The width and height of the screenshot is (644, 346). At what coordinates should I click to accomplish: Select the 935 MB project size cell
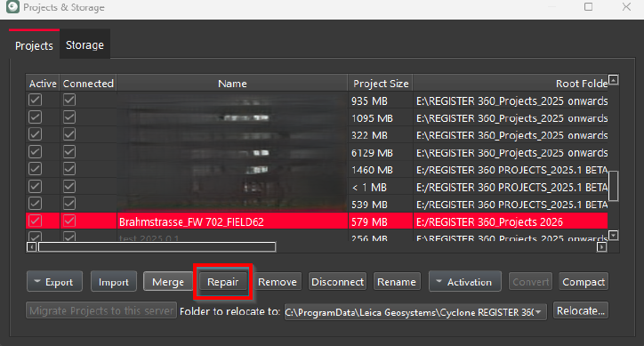381,101
